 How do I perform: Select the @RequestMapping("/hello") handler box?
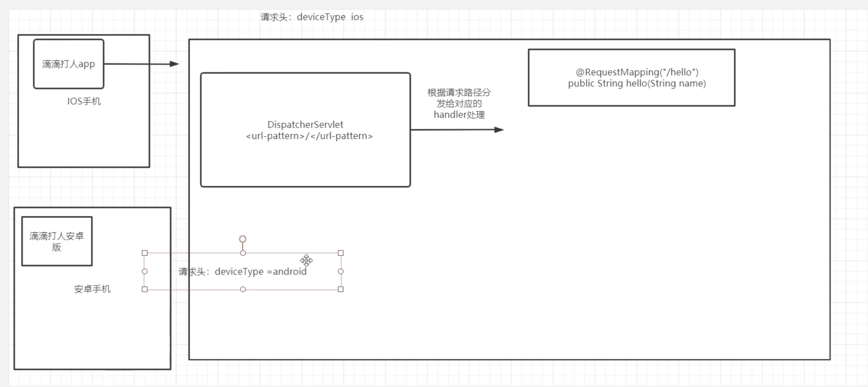tap(631, 77)
